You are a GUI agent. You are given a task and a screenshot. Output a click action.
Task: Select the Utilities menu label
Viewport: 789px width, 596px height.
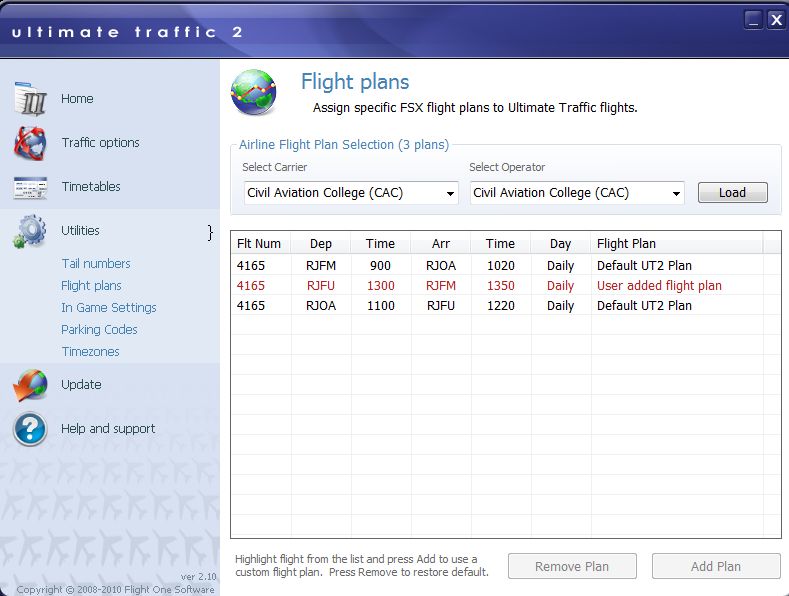pos(81,231)
